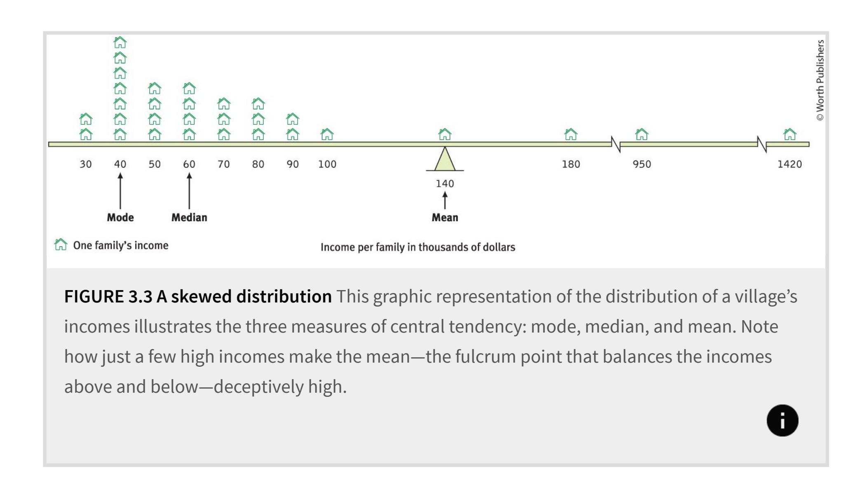
Task: Click the house icon above the mean fulcrum
Action: pyautogui.click(x=445, y=134)
